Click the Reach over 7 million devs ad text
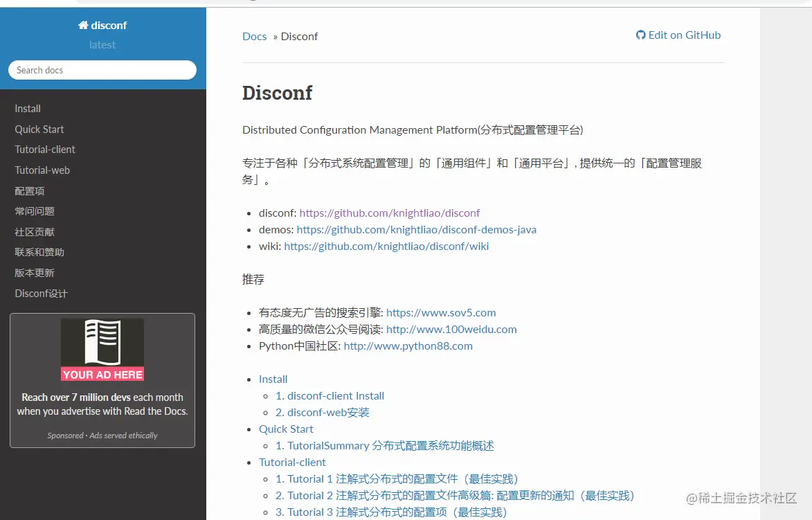 102,404
